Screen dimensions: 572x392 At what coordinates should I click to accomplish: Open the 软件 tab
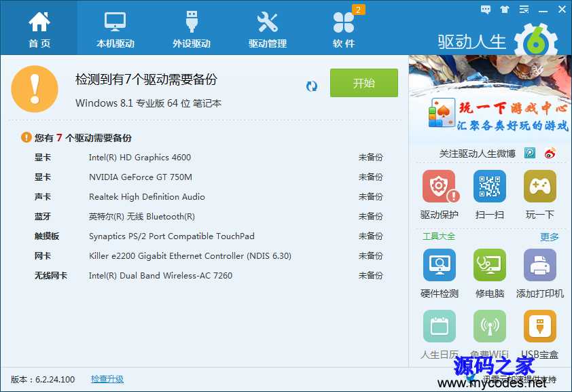pyautogui.click(x=344, y=29)
